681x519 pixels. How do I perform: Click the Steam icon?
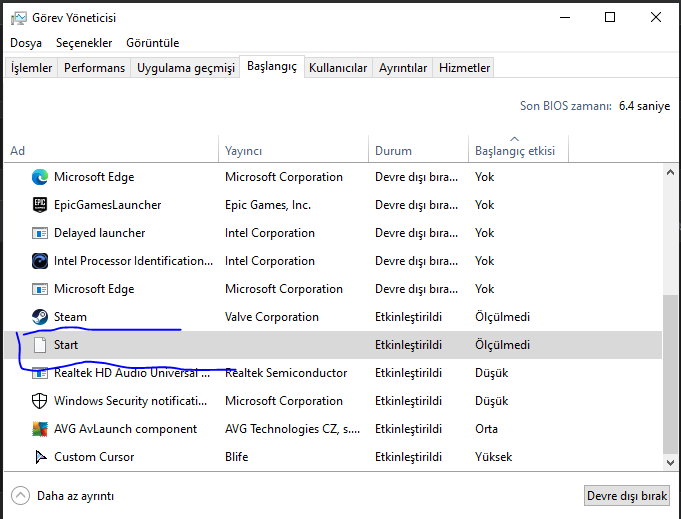tap(40, 317)
